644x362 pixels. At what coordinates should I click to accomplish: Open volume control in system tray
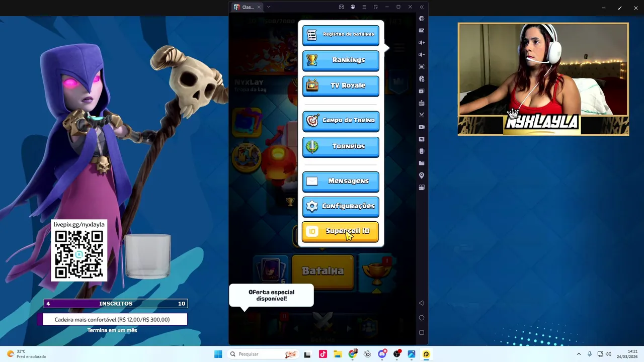608,354
